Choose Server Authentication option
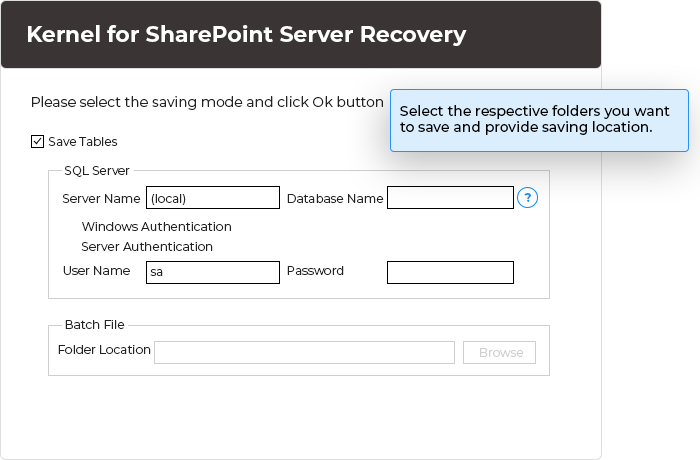700x460 pixels. (147, 247)
